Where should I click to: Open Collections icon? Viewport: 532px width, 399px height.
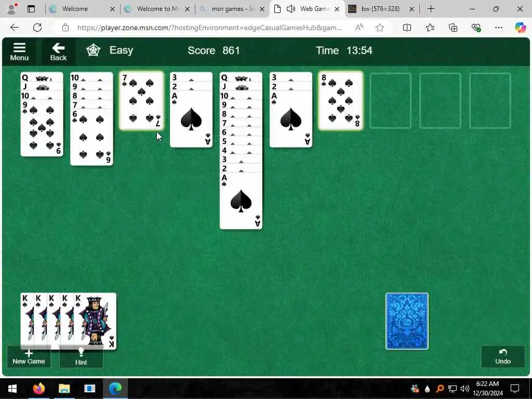453,28
